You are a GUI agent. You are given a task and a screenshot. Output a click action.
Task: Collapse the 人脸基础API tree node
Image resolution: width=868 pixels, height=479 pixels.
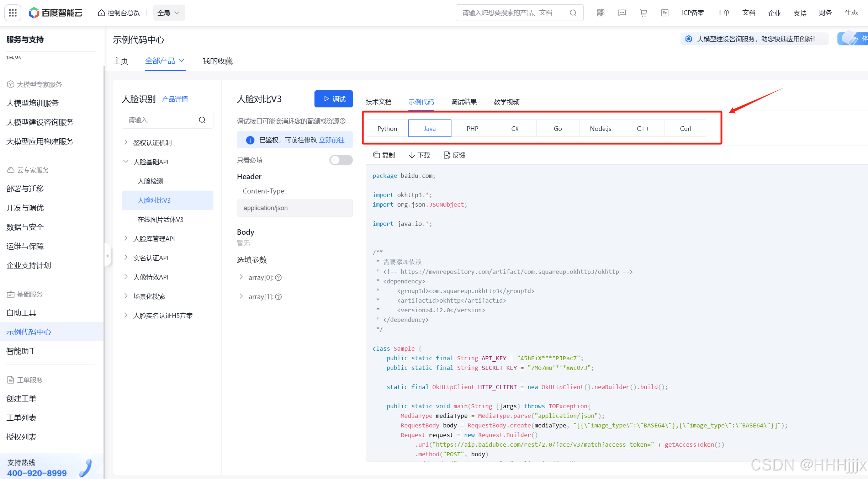pyautogui.click(x=126, y=161)
